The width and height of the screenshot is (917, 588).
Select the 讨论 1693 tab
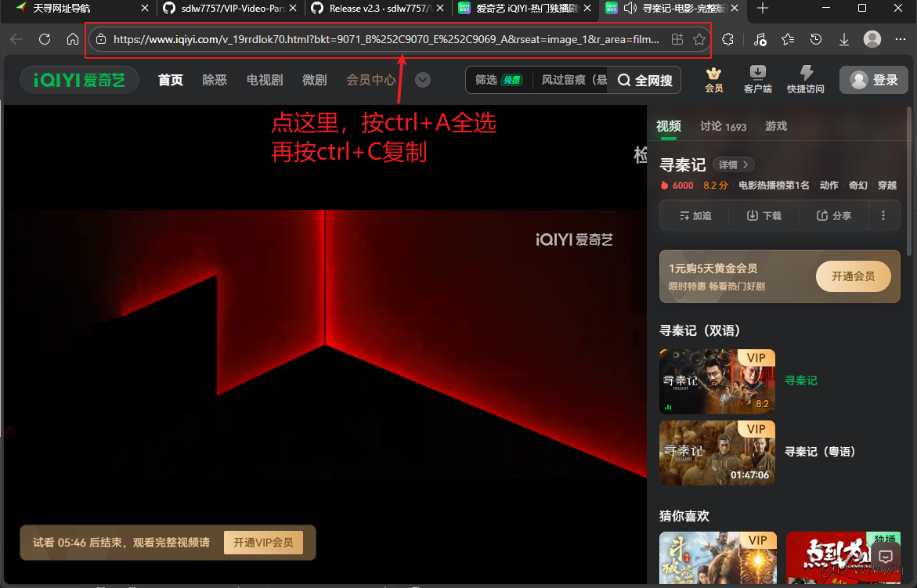coord(724,126)
